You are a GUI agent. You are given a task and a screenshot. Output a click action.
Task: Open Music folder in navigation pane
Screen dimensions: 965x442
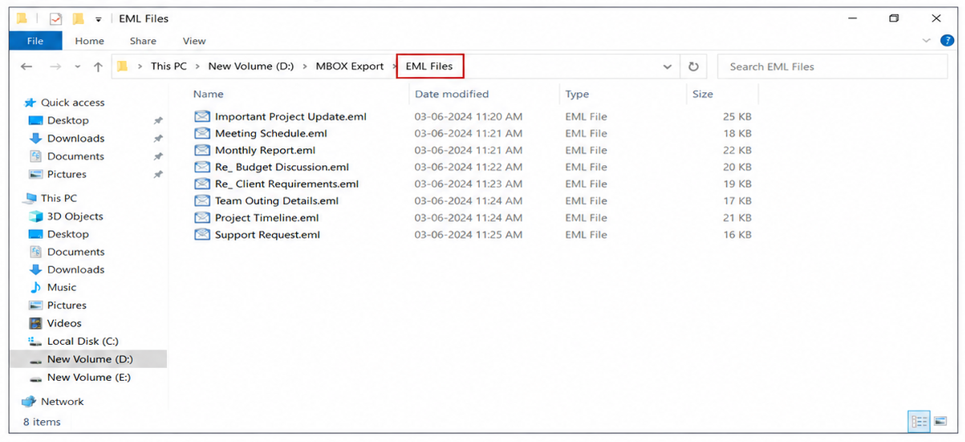click(x=62, y=287)
